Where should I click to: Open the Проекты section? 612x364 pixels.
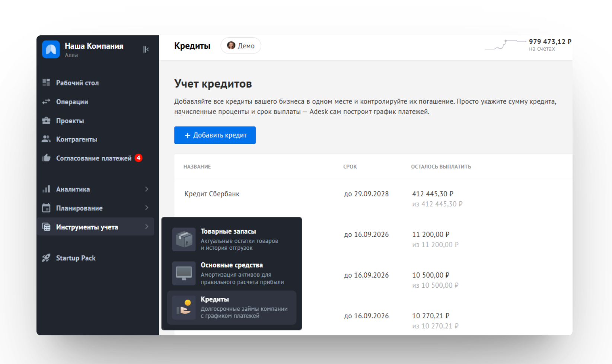70,121
